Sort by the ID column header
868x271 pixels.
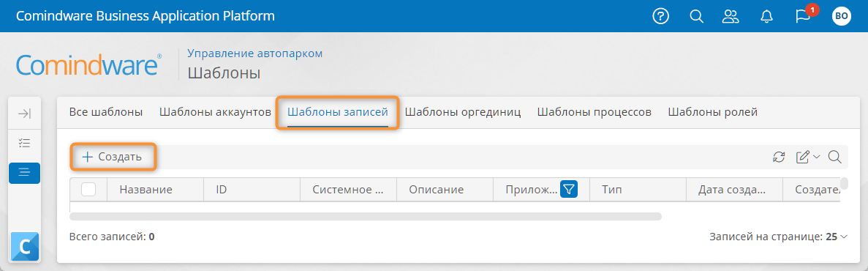252,190
